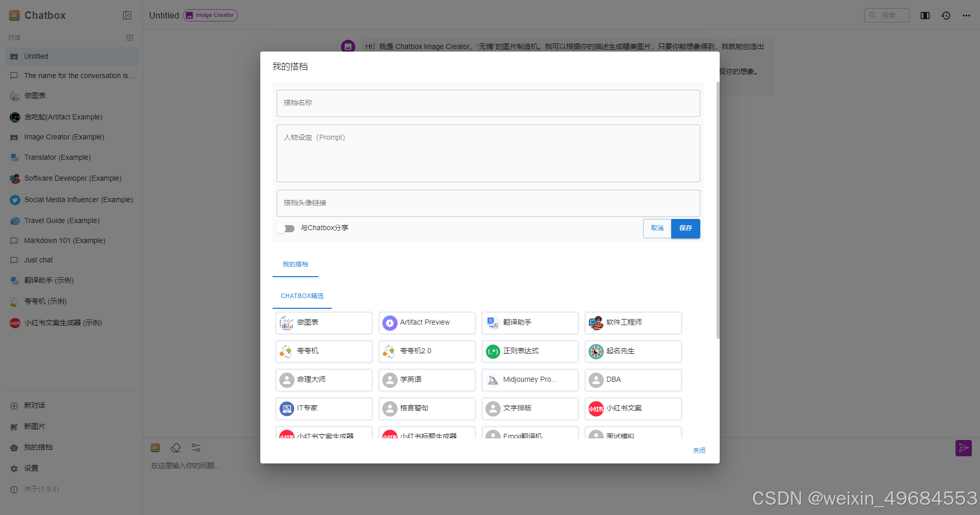The image size is (980, 515).
Task: Select the DBA copilot card
Action: tap(633, 380)
